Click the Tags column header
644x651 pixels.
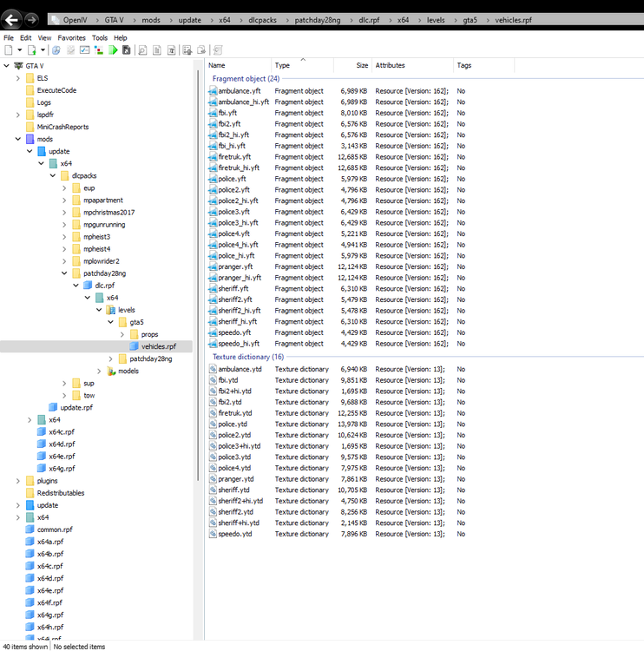click(483, 65)
